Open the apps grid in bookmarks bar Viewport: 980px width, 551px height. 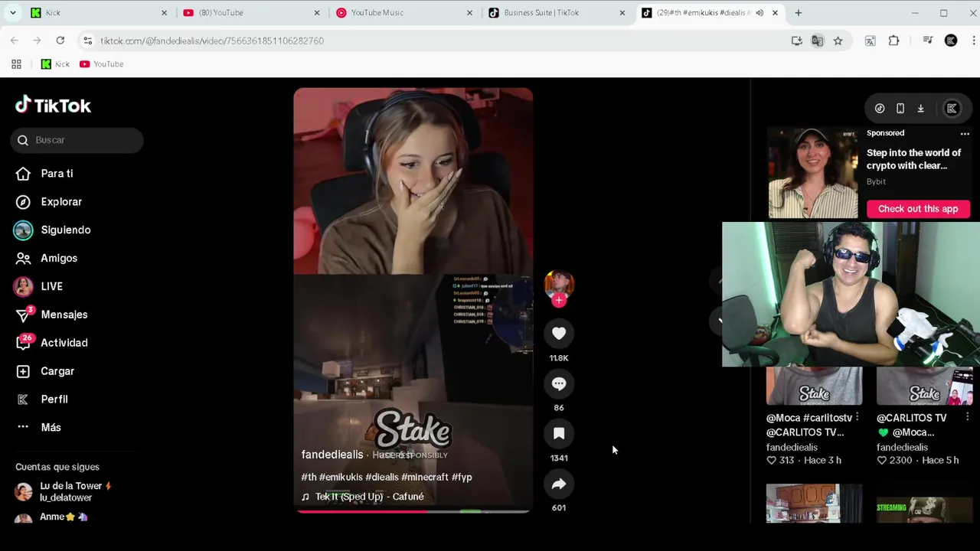[16, 64]
